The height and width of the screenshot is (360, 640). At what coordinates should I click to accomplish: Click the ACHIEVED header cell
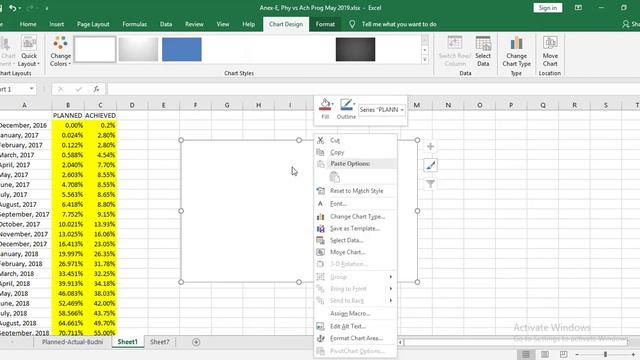click(100, 116)
